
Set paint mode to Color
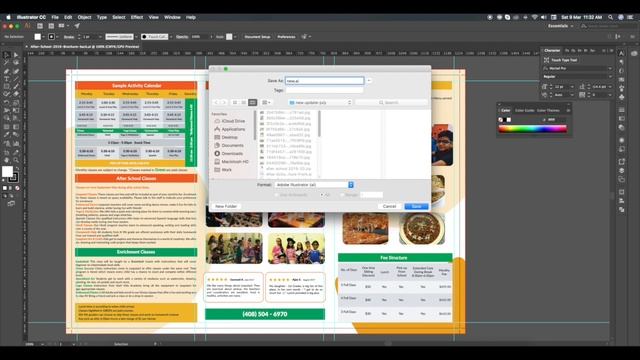click(4, 188)
